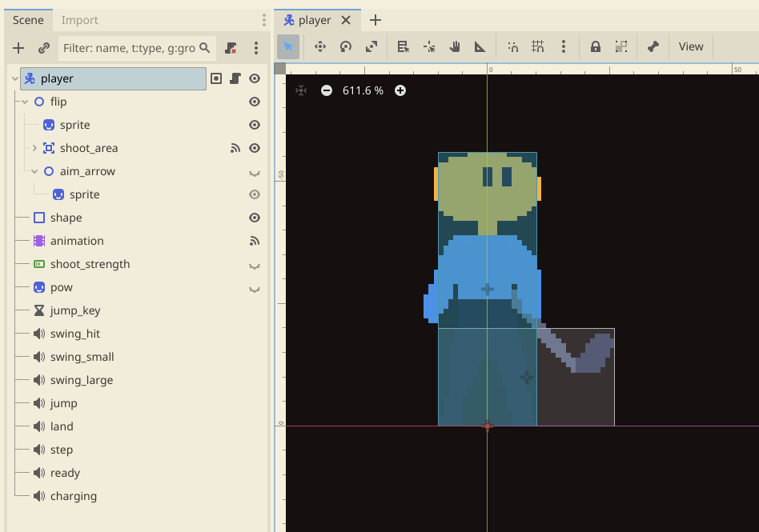759x532 pixels.
Task: Select the Scene dock tab
Action: coord(28,20)
